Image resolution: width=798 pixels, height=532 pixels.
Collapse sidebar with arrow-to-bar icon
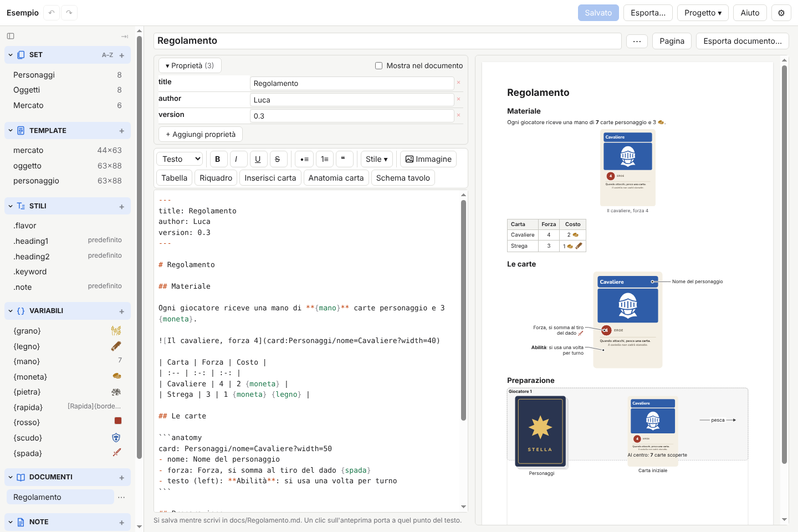pos(125,37)
